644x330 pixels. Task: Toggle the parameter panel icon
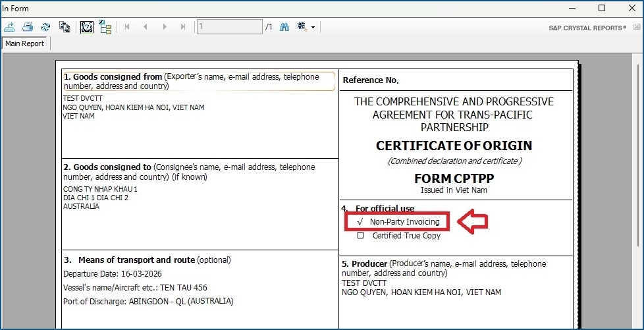click(86, 27)
